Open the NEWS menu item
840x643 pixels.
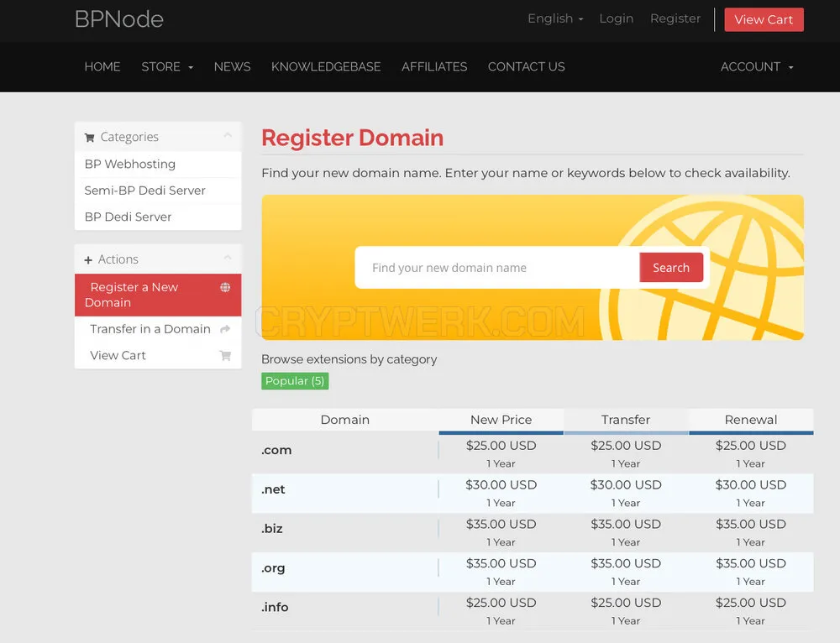[232, 67]
